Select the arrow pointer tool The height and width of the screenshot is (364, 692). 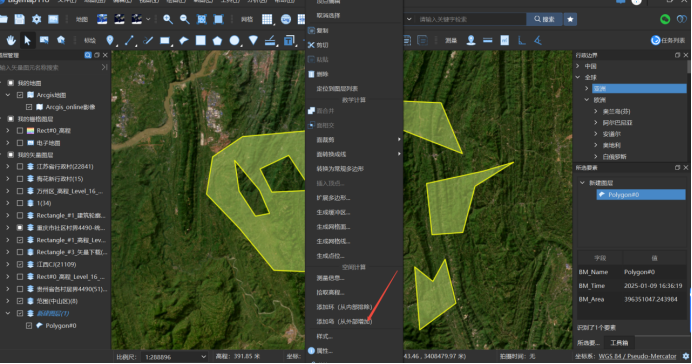click(x=27, y=41)
